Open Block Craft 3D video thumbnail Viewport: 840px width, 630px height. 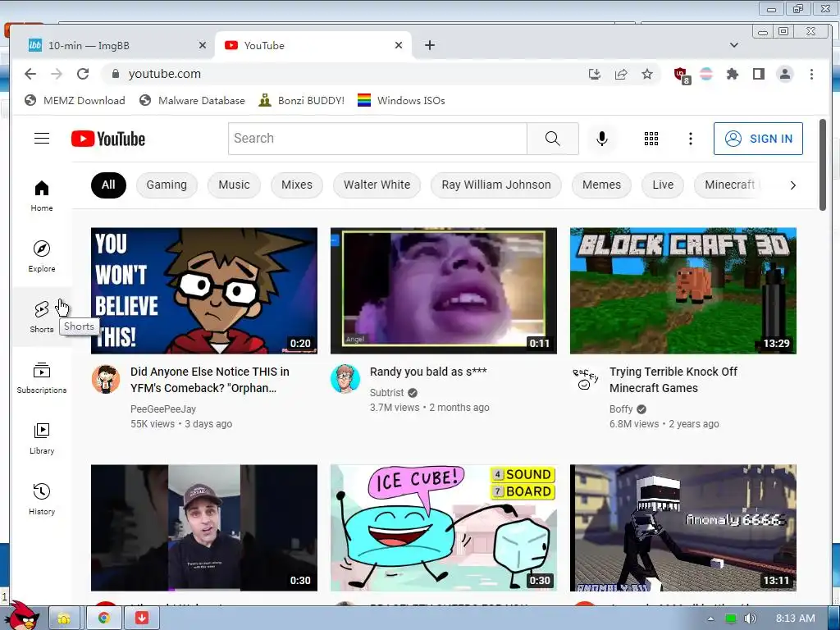[683, 291]
